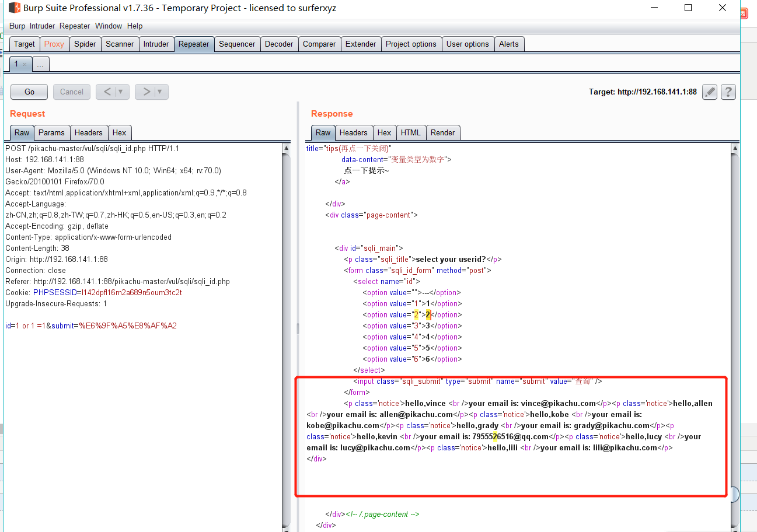
Task: Open the help question mark icon
Action: [728, 92]
